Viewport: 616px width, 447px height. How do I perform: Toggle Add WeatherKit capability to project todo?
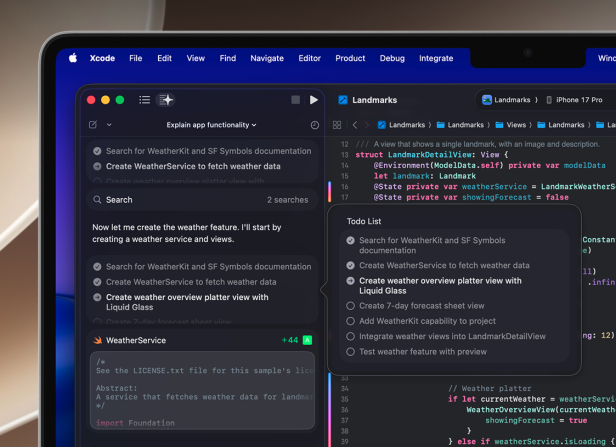[350, 321]
